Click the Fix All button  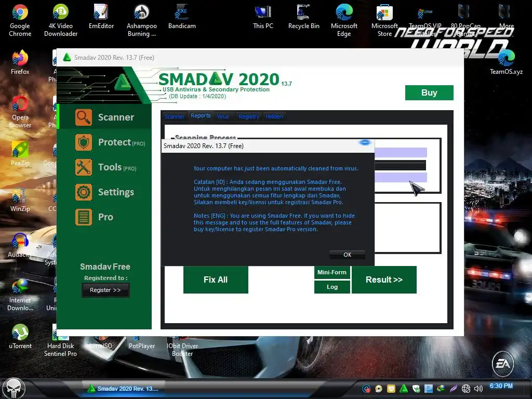[216, 280]
